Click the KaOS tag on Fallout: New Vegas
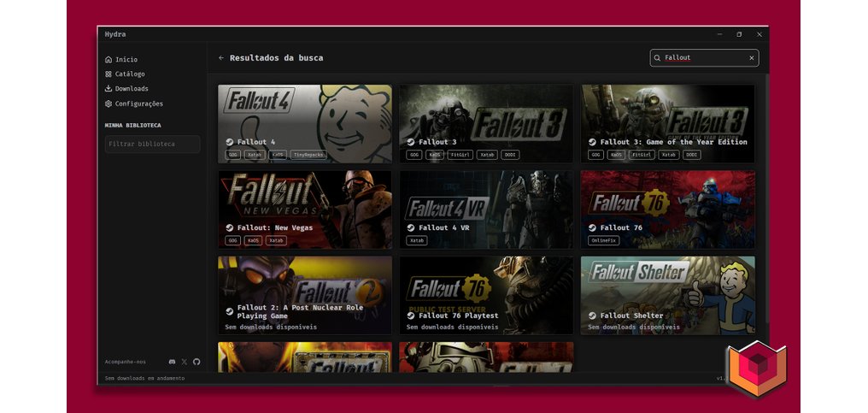This screenshot has width=868, height=413. click(253, 240)
